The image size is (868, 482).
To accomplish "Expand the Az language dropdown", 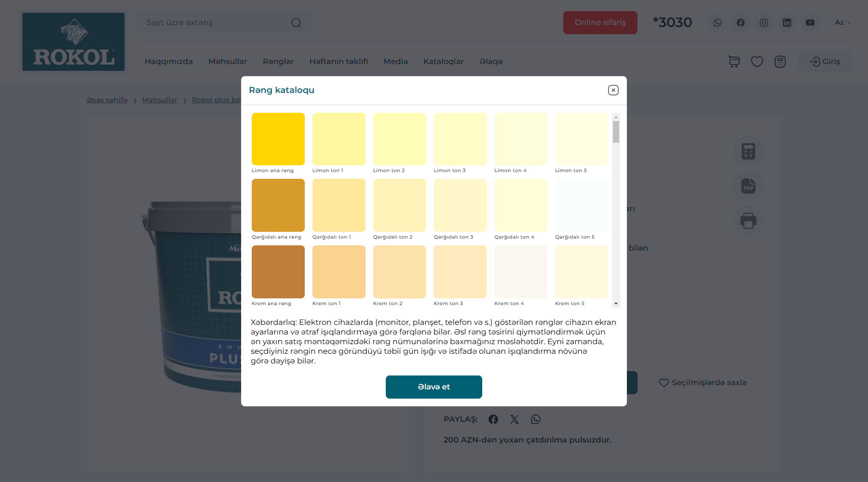I will point(842,23).
